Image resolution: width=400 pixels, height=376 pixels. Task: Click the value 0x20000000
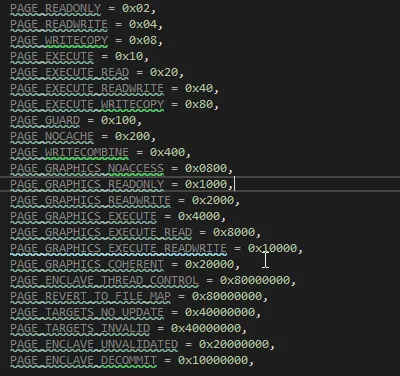(234, 344)
